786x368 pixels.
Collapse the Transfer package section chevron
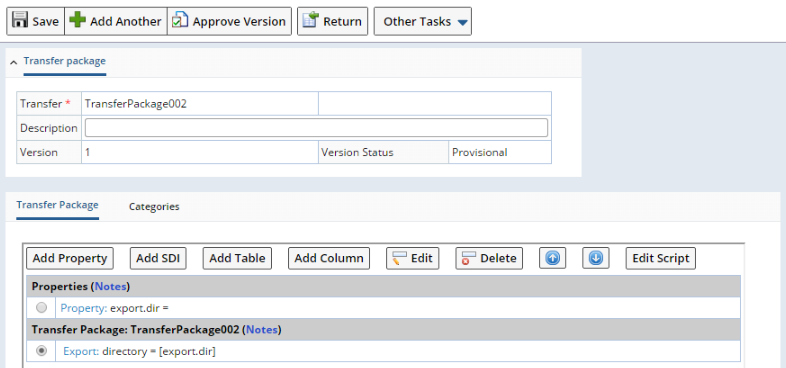point(14,62)
